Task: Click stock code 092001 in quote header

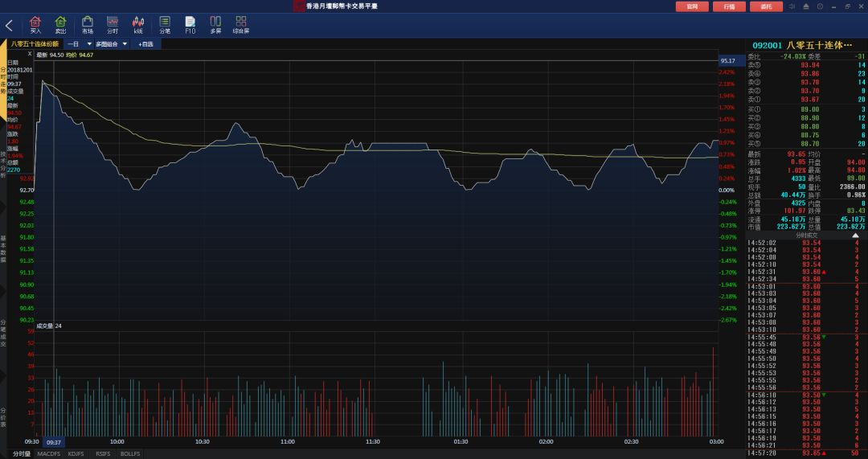Action: [x=767, y=45]
